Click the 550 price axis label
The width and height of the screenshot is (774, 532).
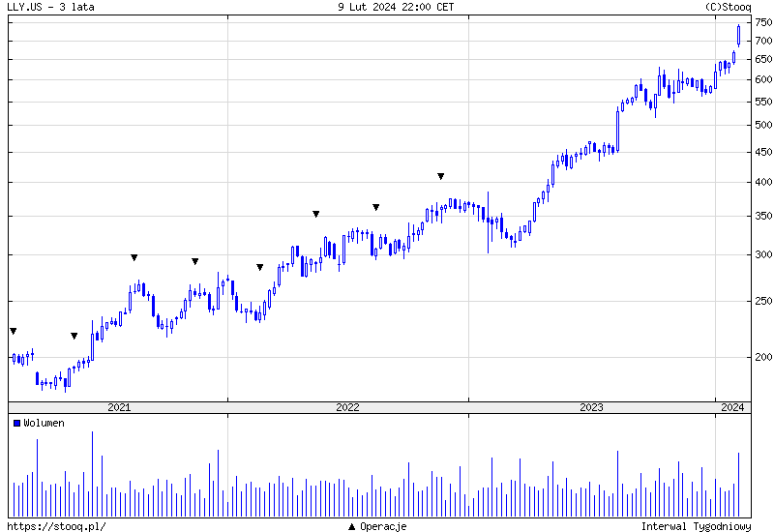763,102
